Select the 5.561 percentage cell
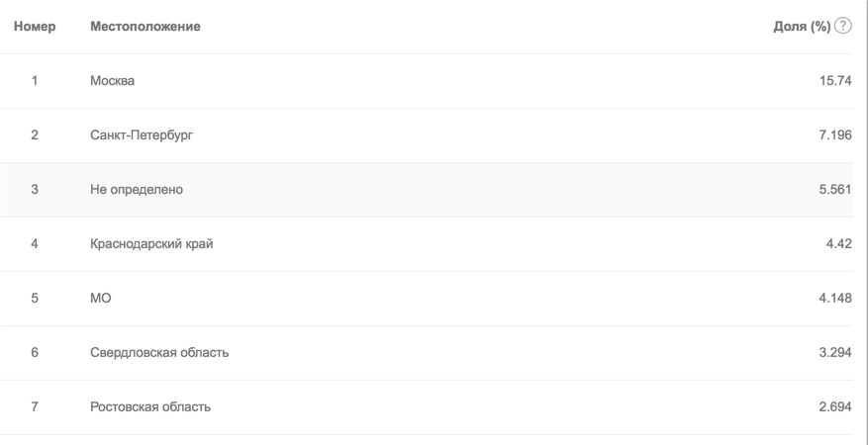The width and height of the screenshot is (868, 445). click(x=835, y=190)
